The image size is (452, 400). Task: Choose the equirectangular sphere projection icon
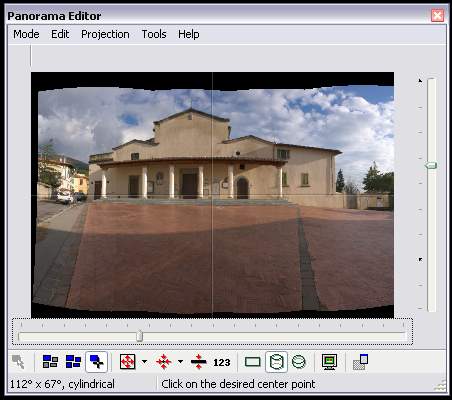pyautogui.click(x=299, y=362)
